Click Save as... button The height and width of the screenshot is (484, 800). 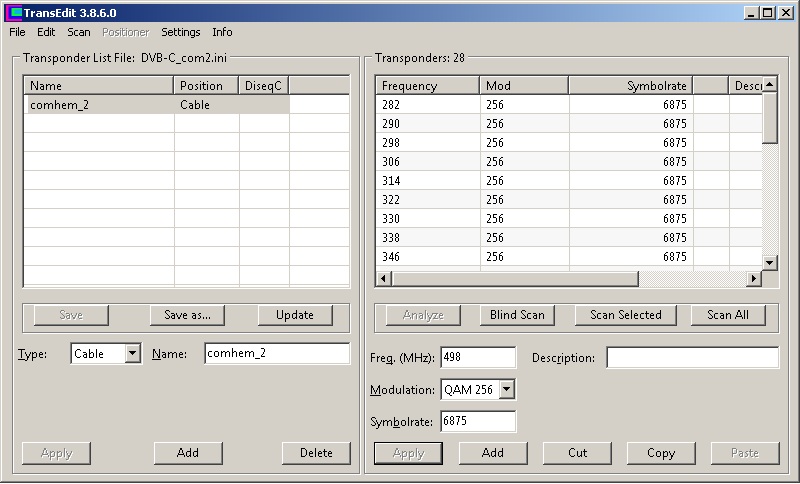(x=187, y=315)
